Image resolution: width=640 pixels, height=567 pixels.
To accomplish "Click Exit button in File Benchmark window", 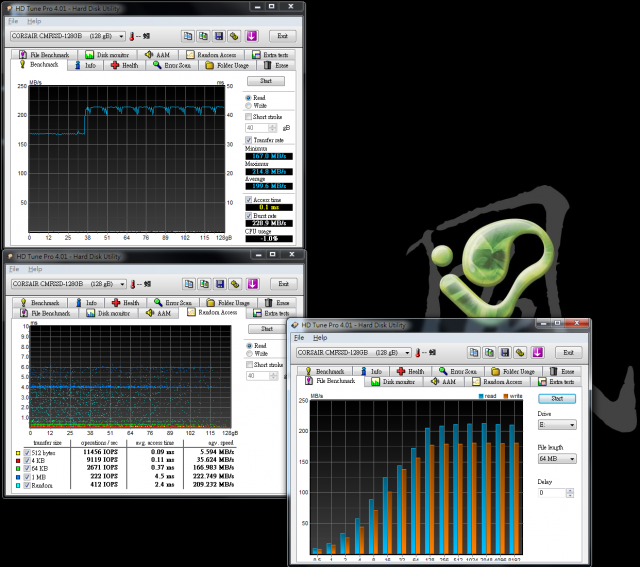I will click(x=569, y=352).
